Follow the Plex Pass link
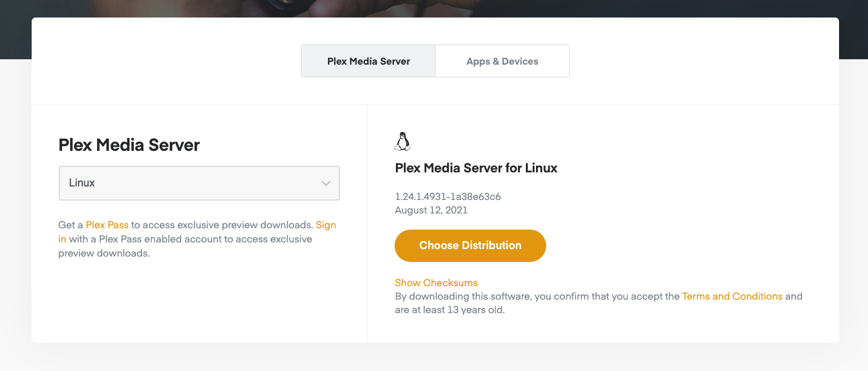This screenshot has width=868, height=371. tap(107, 225)
